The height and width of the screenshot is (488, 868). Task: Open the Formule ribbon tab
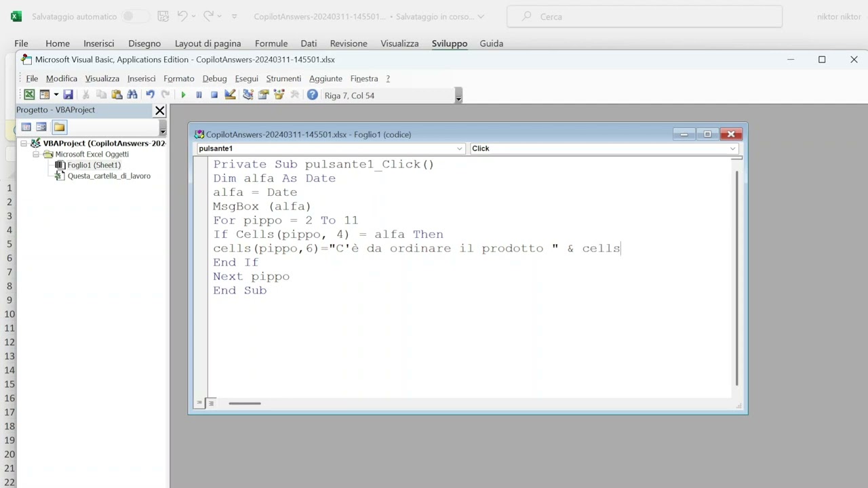click(271, 43)
